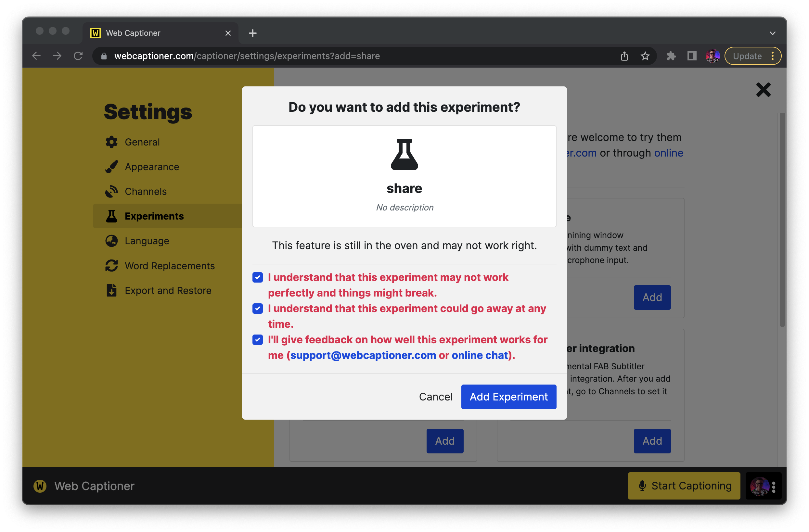This screenshot has width=809, height=532.
Task: Open the browser extensions puzzle icon
Action: click(x=671, y=56)
